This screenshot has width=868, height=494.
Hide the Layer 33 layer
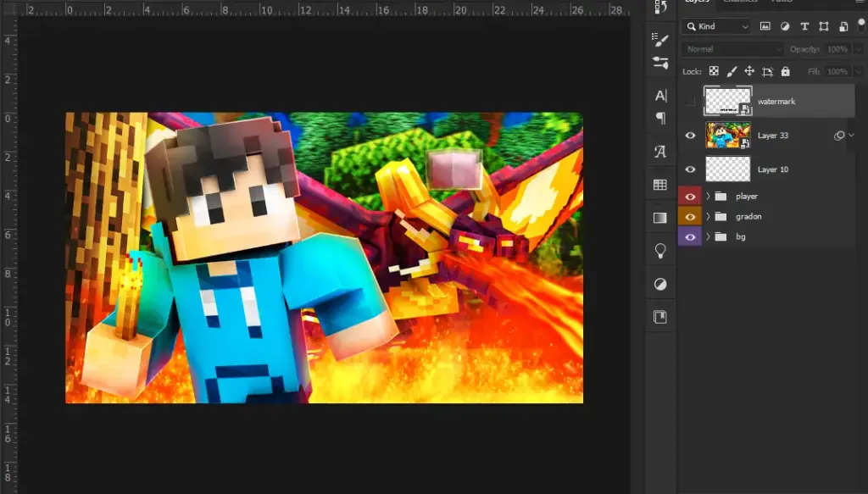point(689,136)
